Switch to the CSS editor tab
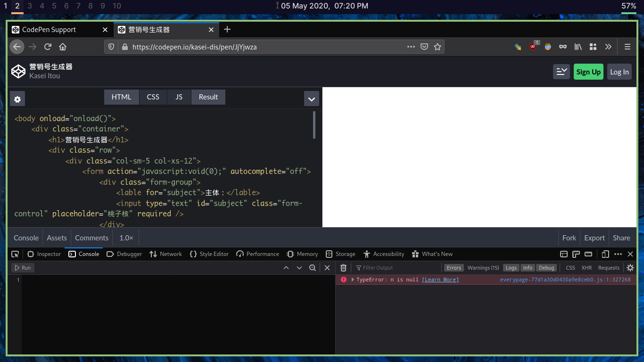Viewport: 644px width, 362px height. point(153,97)
